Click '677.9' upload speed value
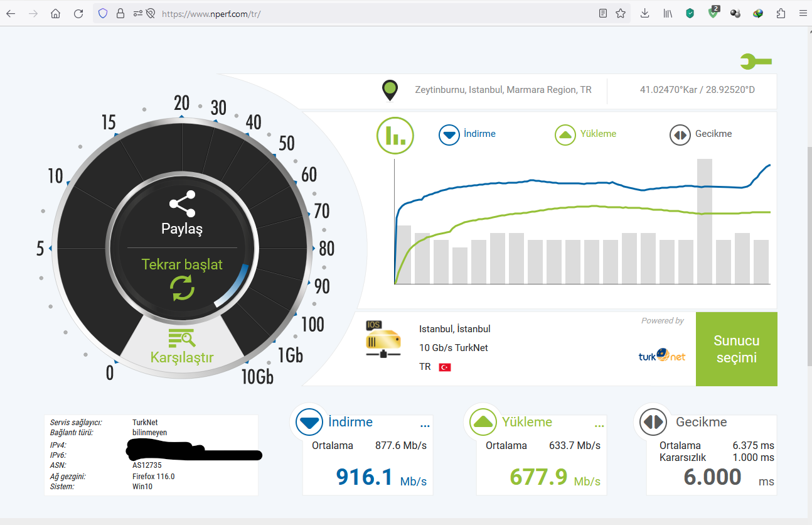812x525 pixels. point(538,477)
